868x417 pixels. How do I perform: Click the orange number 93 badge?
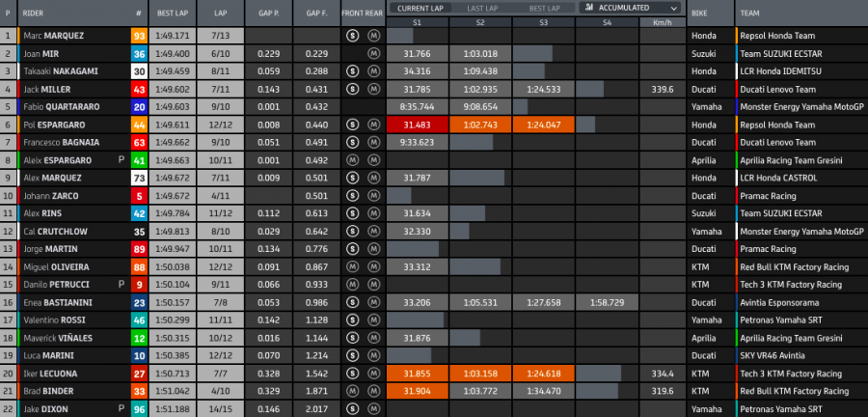(x=139, y=36)
